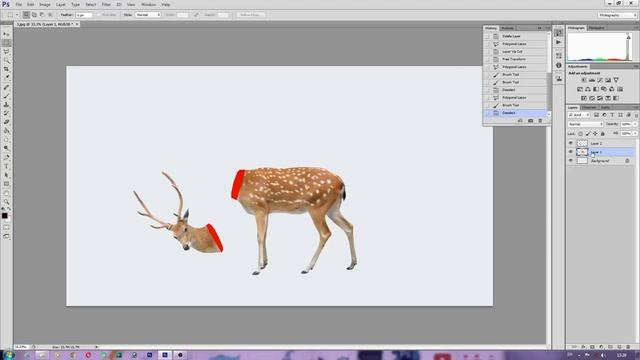Toggle lock all for layer
This screenshot has height=360, width=640.
point(602,134)
